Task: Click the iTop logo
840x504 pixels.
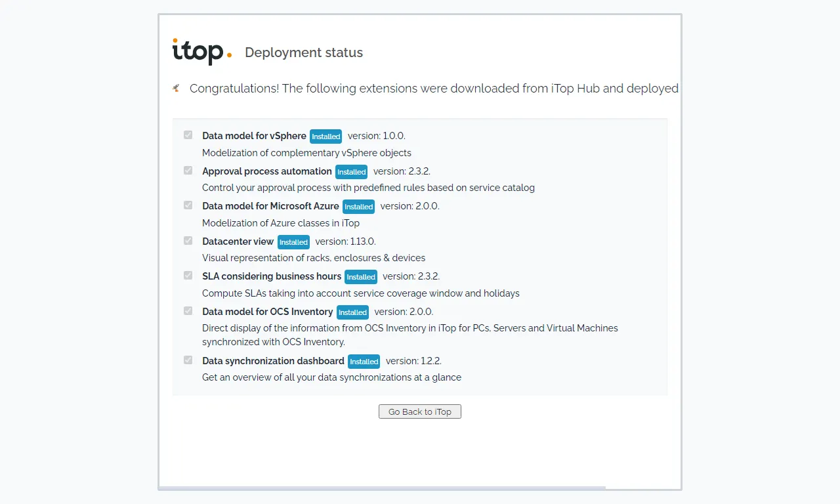Action: coord(202,52)
